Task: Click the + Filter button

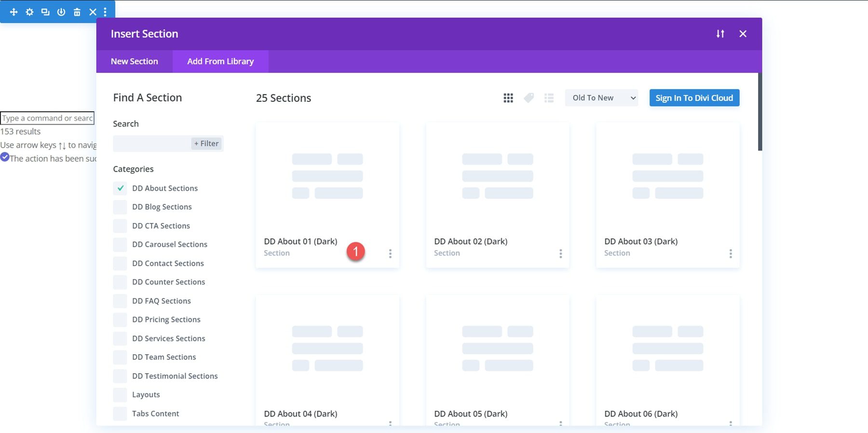Action: [206, 143]
